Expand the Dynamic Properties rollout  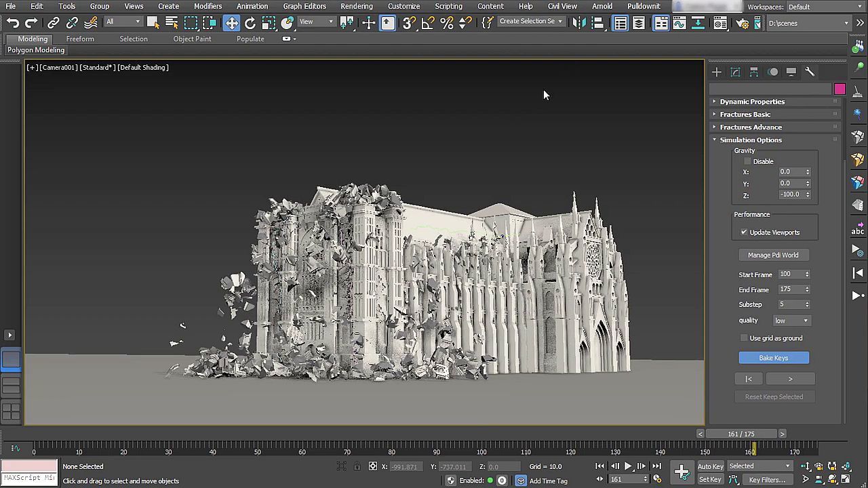pyautogui.click(x=752, y=102)
